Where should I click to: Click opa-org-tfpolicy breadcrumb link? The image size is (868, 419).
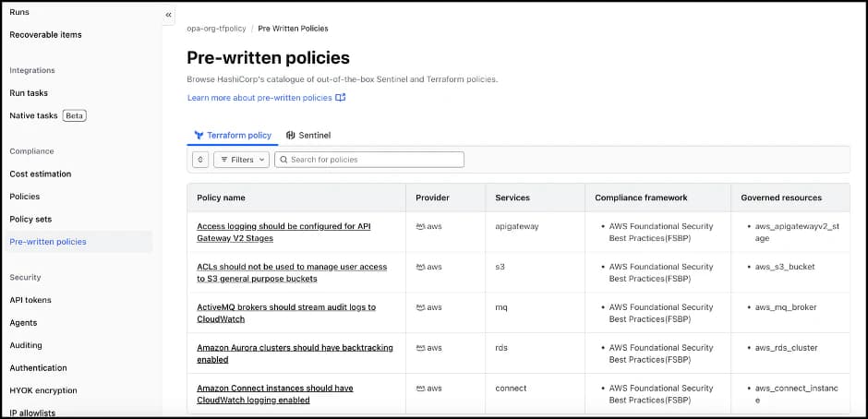[216, 29]
